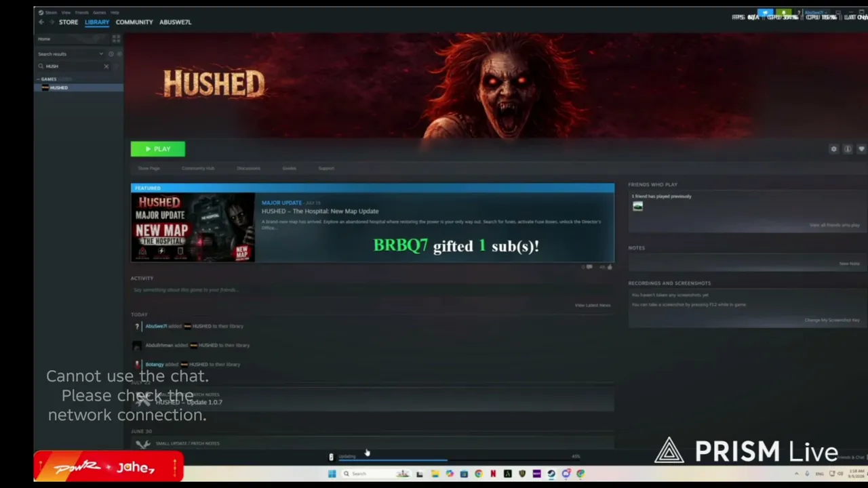Click Change My Screenshot Key
This screenshot has width=868, height=488.
832,320
